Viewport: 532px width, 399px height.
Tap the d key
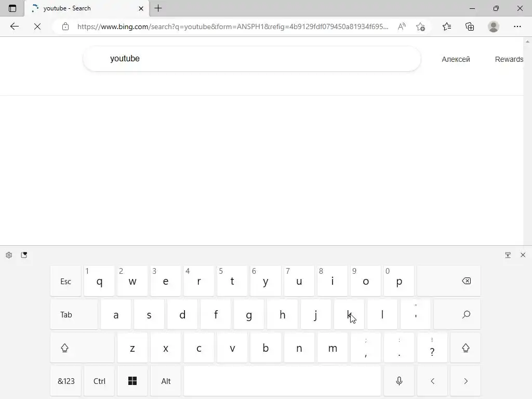182,314
